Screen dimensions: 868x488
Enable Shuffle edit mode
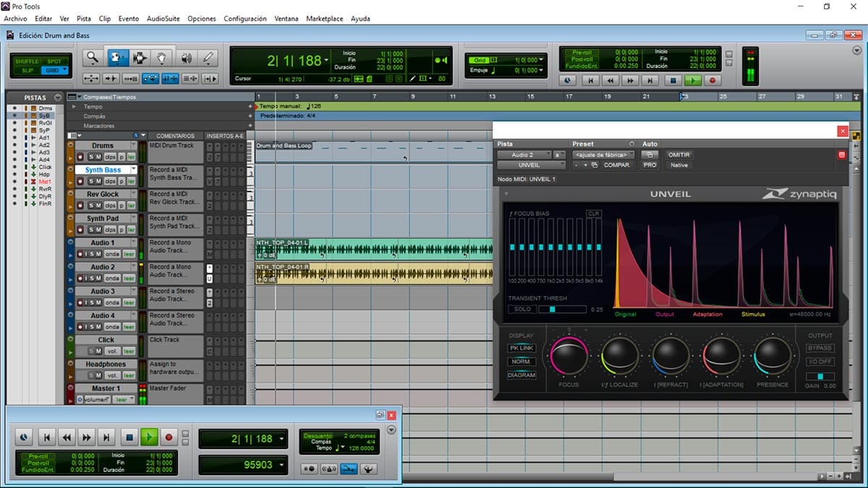27,61
